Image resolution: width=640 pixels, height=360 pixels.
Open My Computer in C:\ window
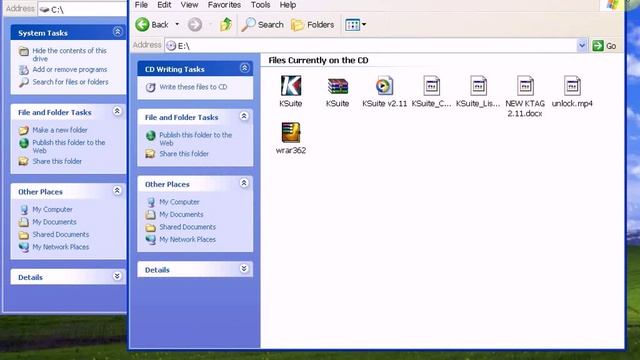52,209
